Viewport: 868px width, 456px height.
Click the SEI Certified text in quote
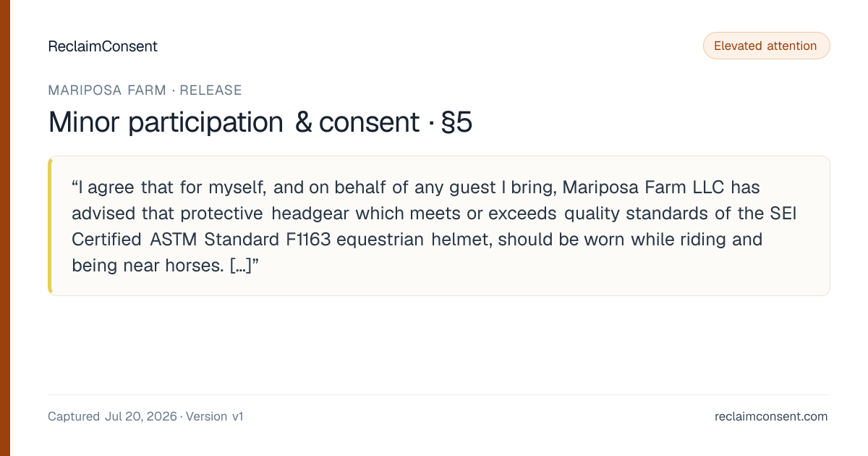tap(430, 227)
